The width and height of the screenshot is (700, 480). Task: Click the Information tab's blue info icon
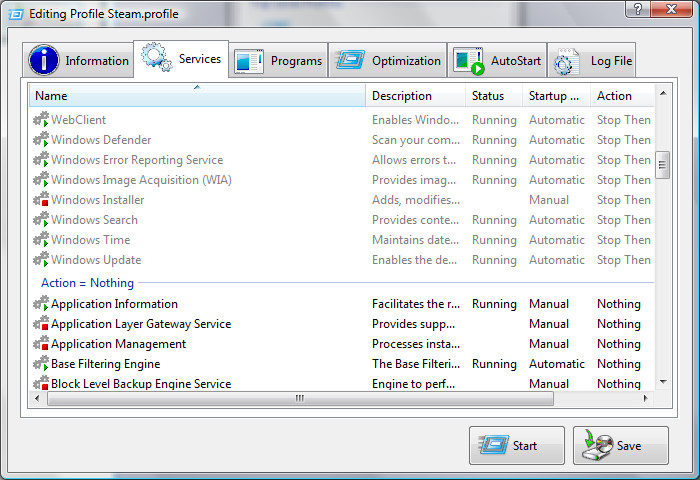click(44, 60)
